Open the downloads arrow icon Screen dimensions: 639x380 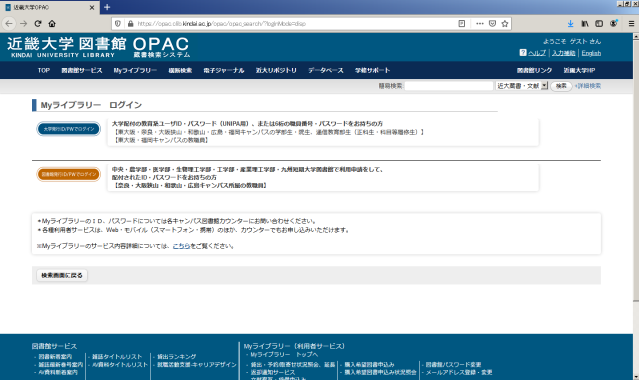[x=571, y=24]
